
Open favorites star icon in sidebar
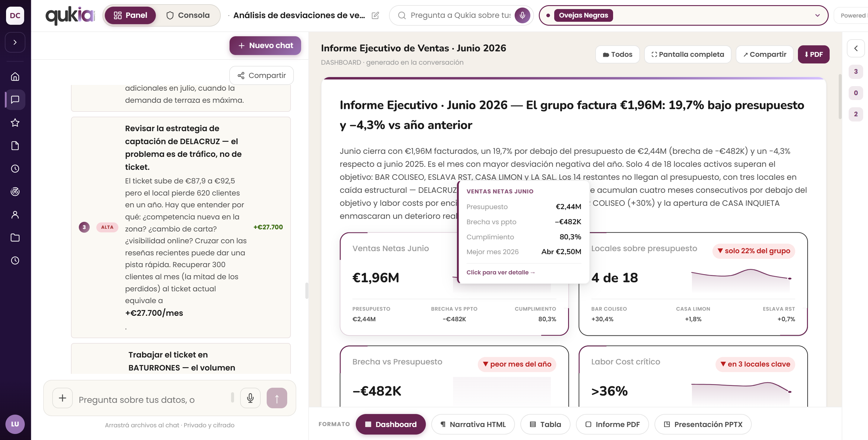15,122
